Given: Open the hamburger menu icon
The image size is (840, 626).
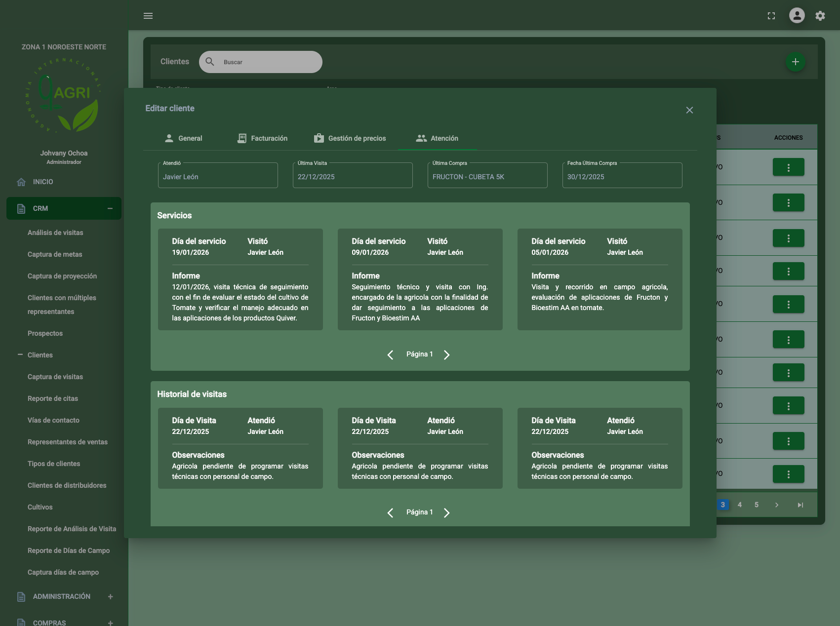Looking at the screenshot, I should (x=148, y=16).
